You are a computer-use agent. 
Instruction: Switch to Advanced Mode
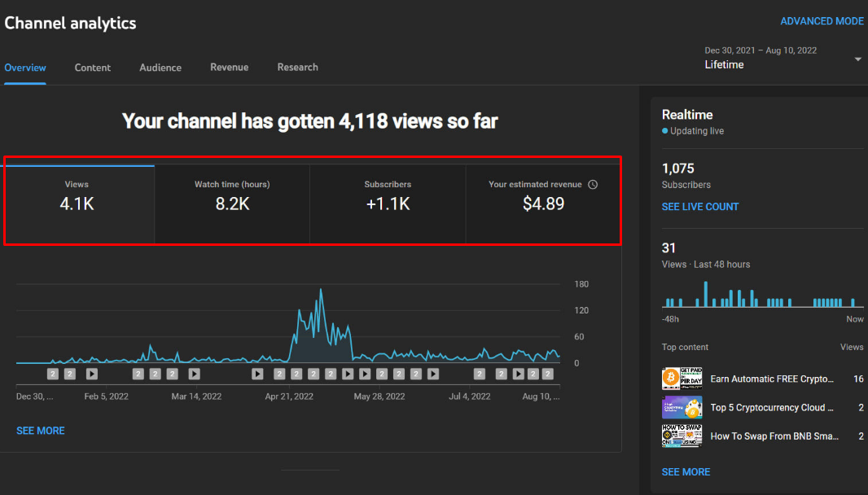[x=822, y=22]
